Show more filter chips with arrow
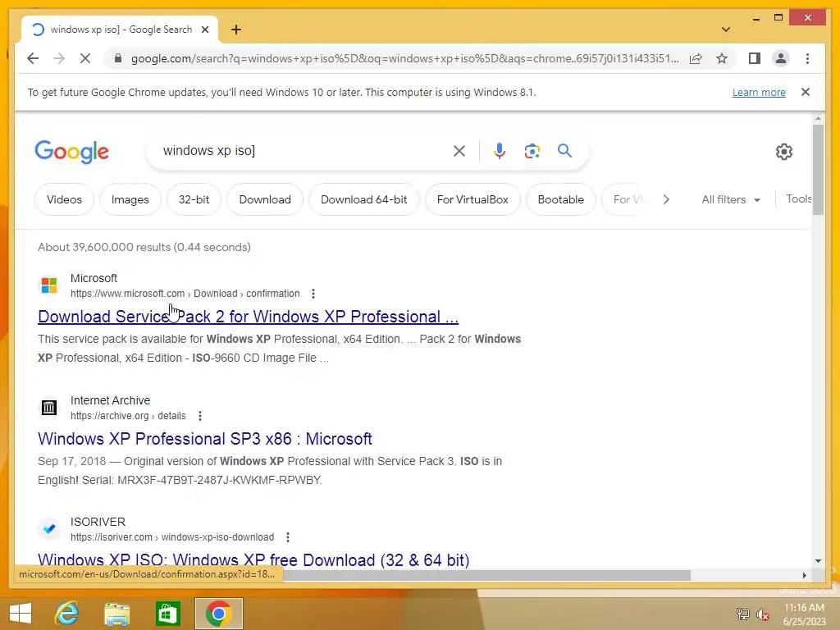 666,199
